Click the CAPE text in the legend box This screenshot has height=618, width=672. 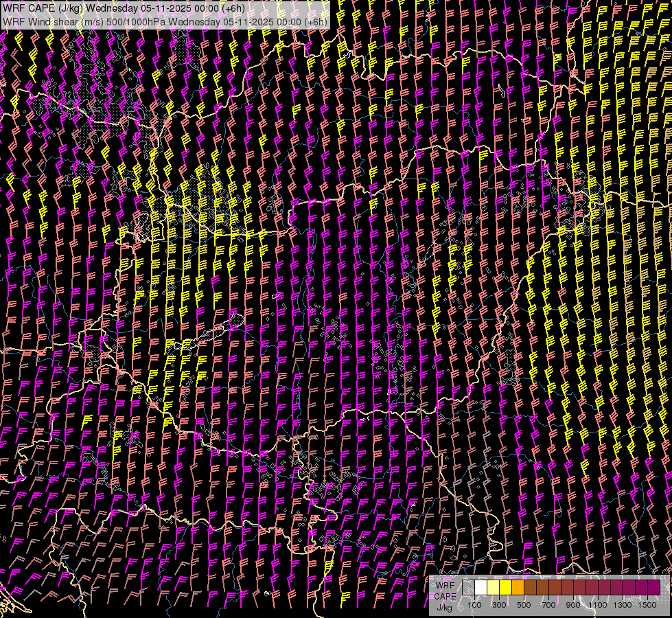445,596
